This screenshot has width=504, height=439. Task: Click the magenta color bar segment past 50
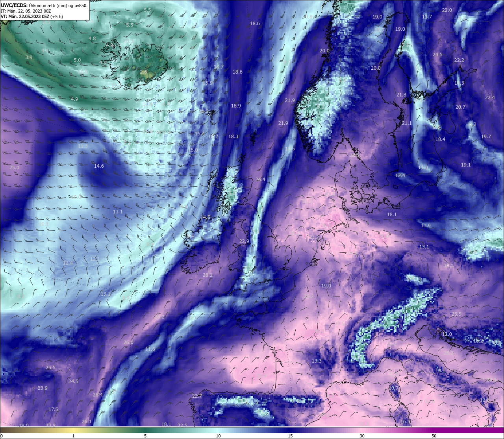469,430
